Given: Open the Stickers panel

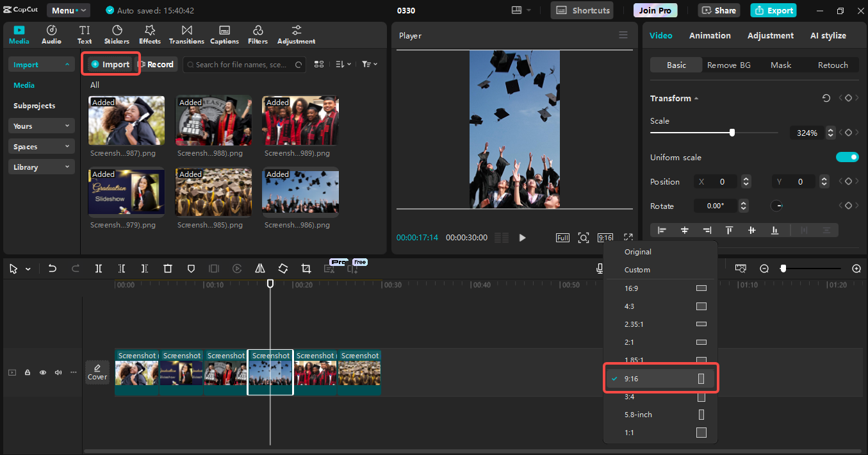Looking at the screenshot, I should [117, 35].
